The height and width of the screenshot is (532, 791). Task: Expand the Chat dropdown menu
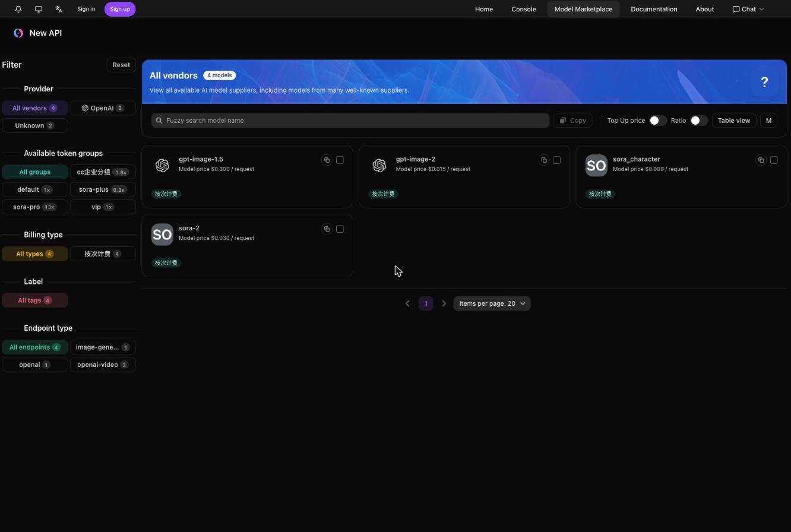[x=748, y=9]
